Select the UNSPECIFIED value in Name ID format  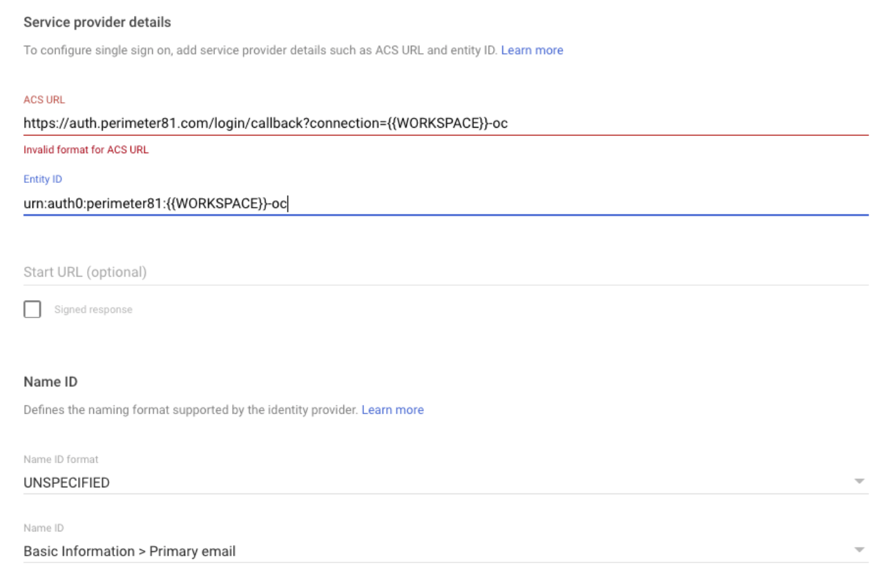point(67,483)
